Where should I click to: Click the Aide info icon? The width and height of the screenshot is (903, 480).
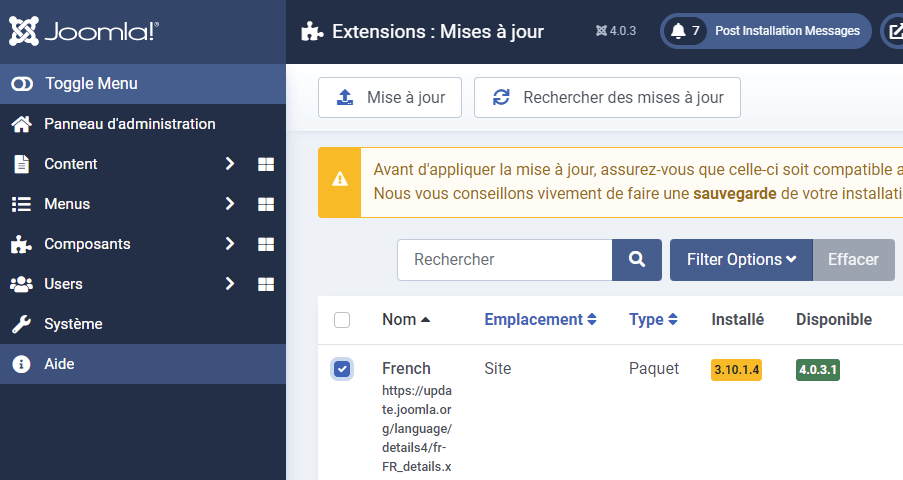(x=21, y=364)
